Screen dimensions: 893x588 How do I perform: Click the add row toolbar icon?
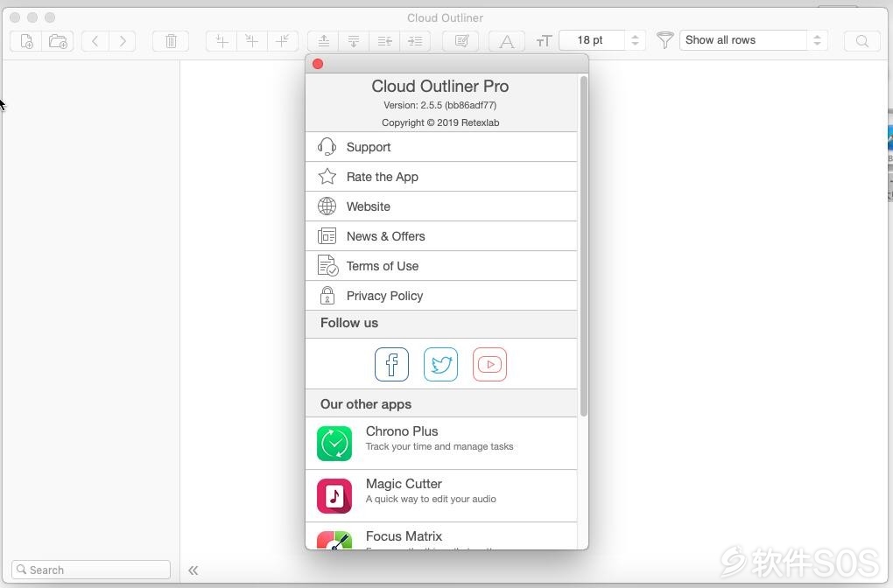[221, 41]
